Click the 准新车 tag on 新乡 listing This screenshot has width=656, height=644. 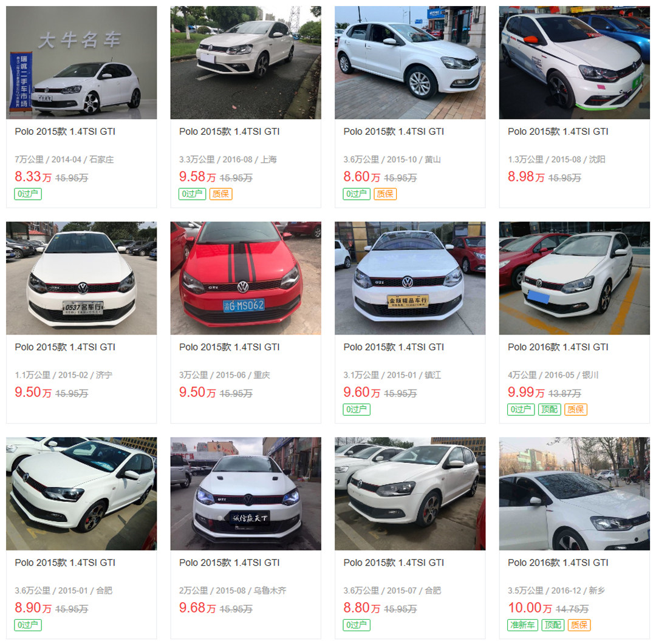click(x=522, y=625)
